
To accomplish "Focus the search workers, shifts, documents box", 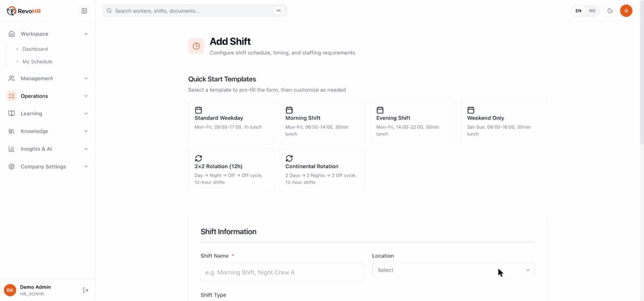I will tap(195, 11).
